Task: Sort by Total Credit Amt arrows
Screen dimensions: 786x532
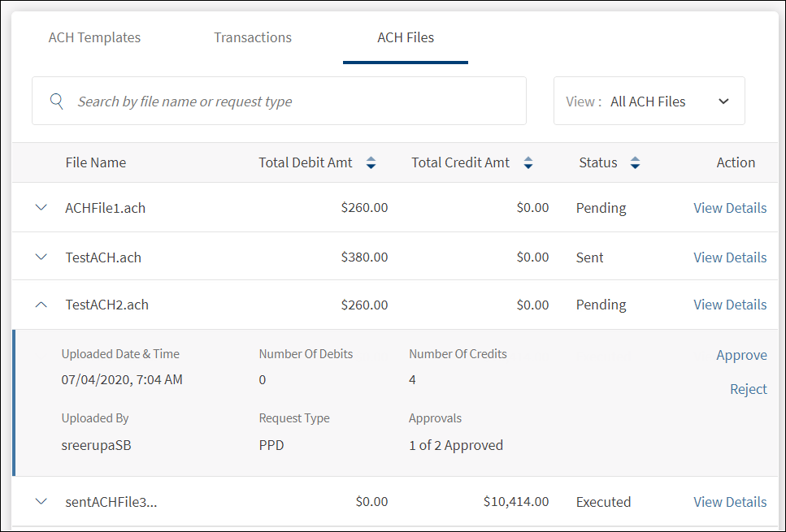Action: 528,163
